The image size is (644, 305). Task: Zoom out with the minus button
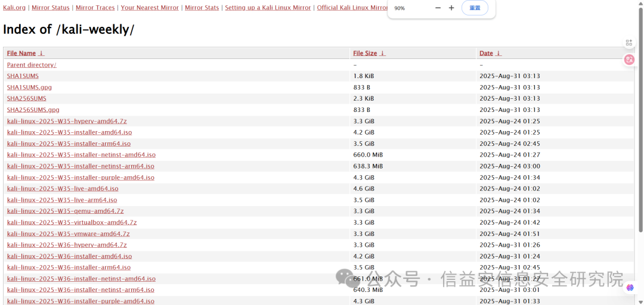click(438, 8)
